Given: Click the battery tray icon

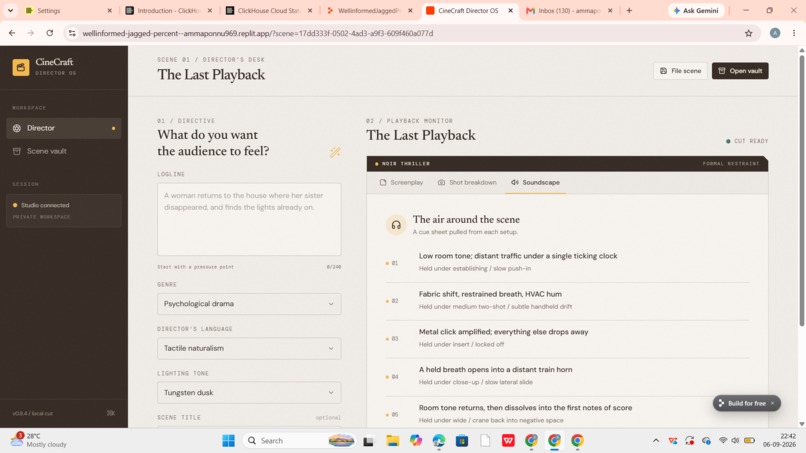Looking at the screenshot, I should pos(749,441).
